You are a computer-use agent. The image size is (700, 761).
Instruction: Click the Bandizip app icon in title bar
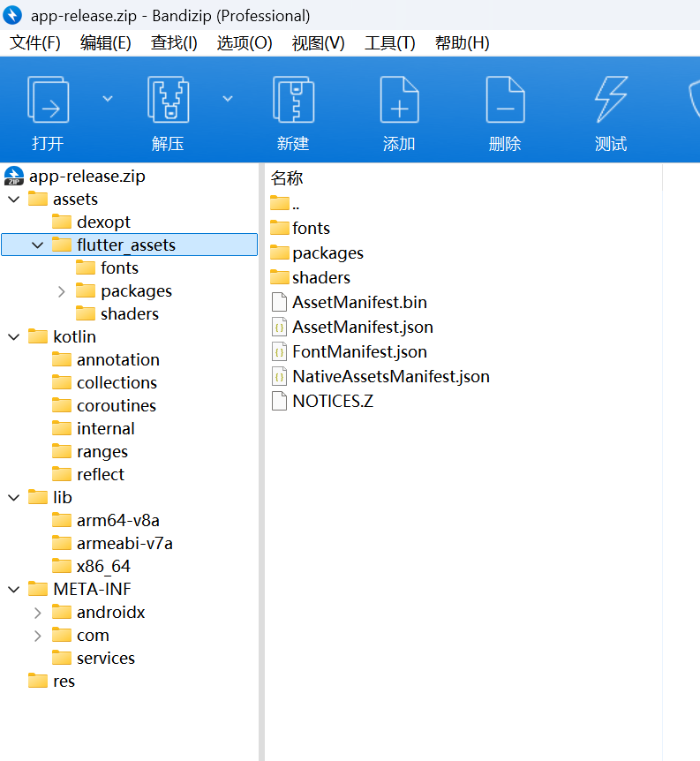click(12, 15)
